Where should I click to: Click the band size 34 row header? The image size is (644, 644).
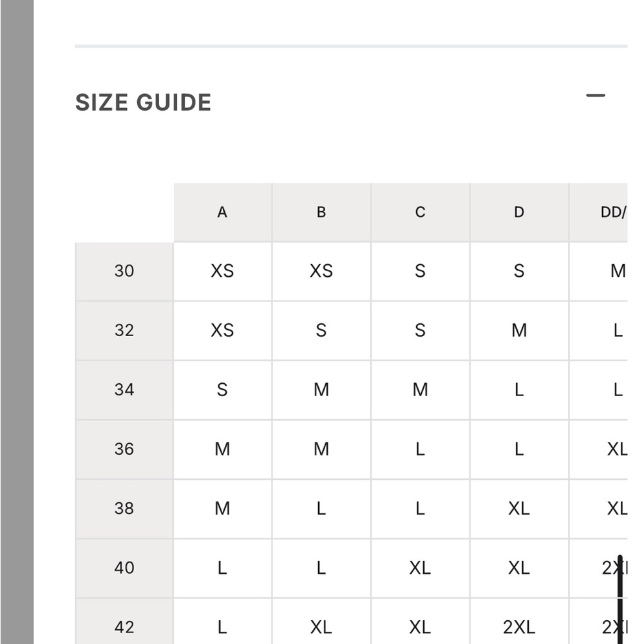point(124,390)
